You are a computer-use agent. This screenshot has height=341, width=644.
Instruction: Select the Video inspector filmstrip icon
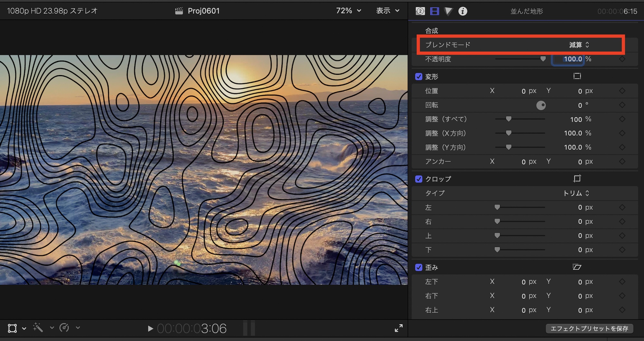tap(434, 11)
